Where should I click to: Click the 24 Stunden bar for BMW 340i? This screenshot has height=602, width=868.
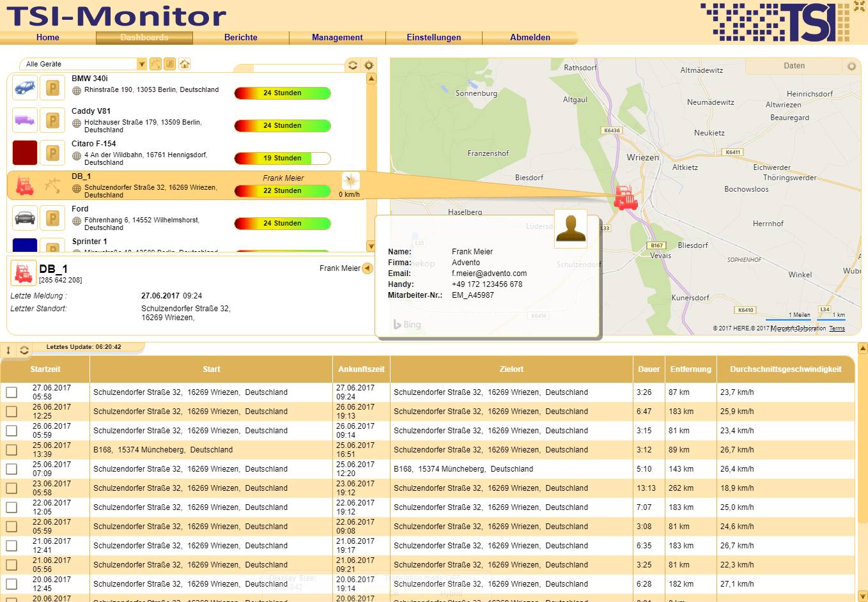point(283,93)
